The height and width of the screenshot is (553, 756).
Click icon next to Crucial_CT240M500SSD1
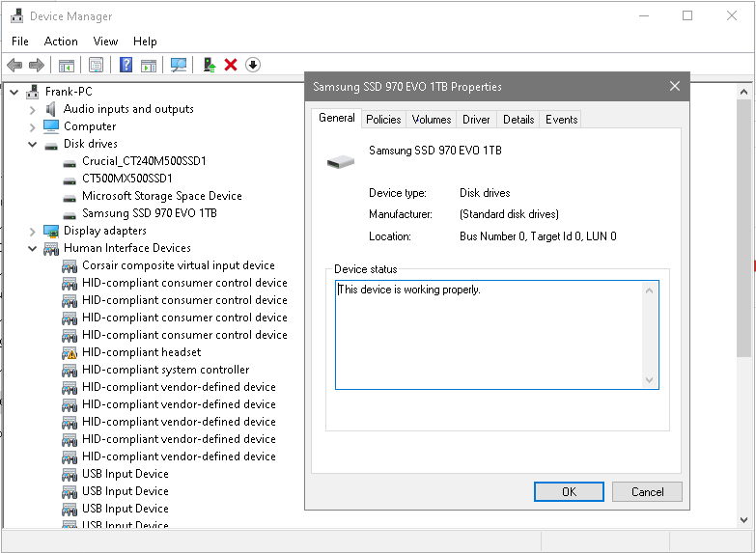pos(70,163)
